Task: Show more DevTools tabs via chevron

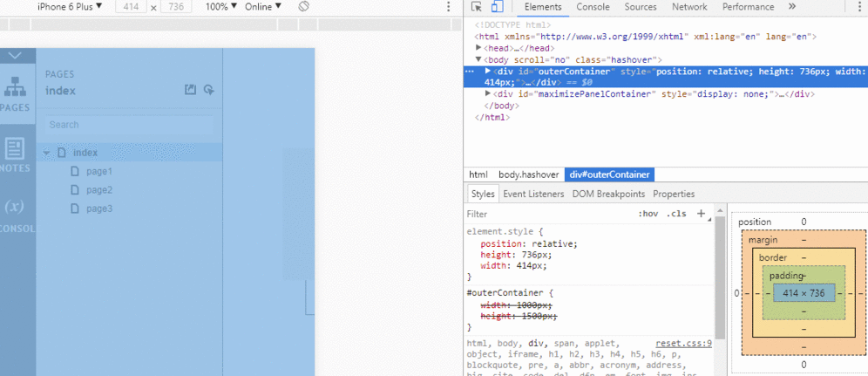Action: coord(791,7)
